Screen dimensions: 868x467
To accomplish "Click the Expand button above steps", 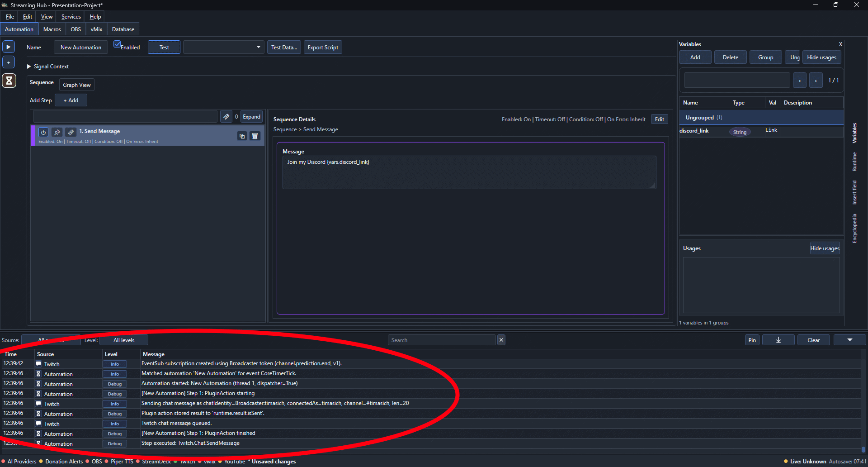I will click(251, 117).
